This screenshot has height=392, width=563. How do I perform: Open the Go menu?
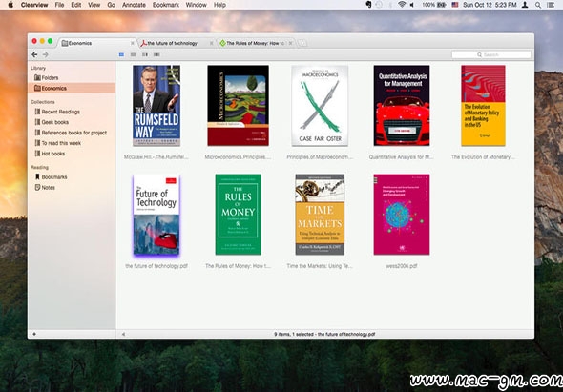pos(112,5)
